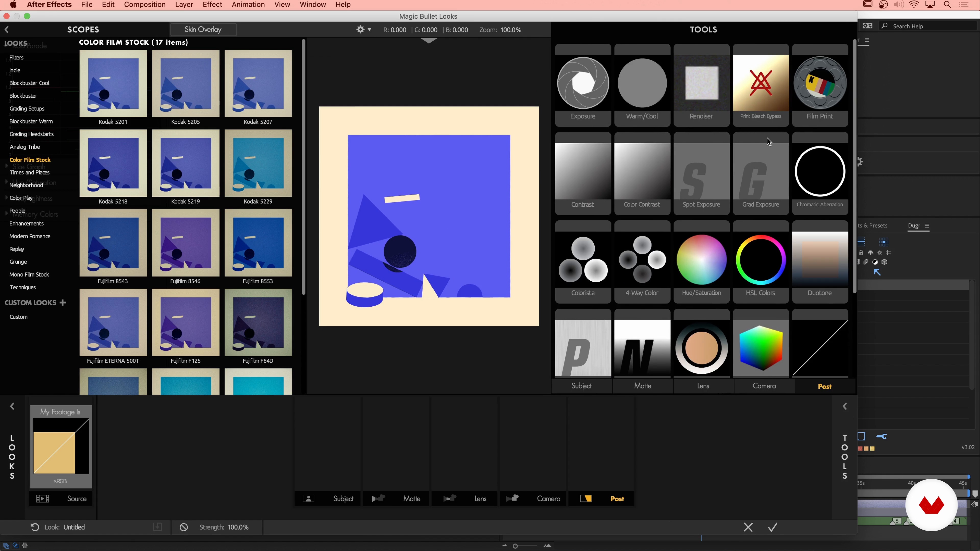The width and height of the screenshot is (980, 551).
Task: Switch to the Subject tools tab
Action: coord(581,386)
